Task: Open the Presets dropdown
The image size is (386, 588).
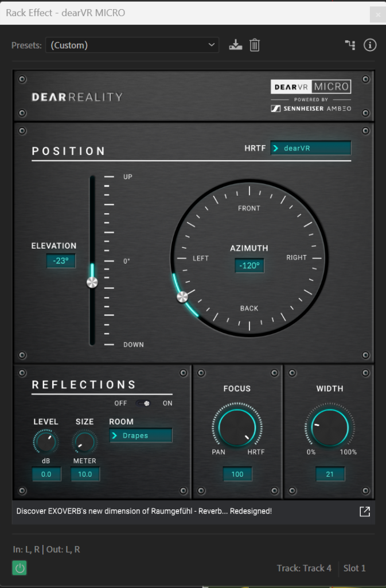Action: [x=132, y=45]
